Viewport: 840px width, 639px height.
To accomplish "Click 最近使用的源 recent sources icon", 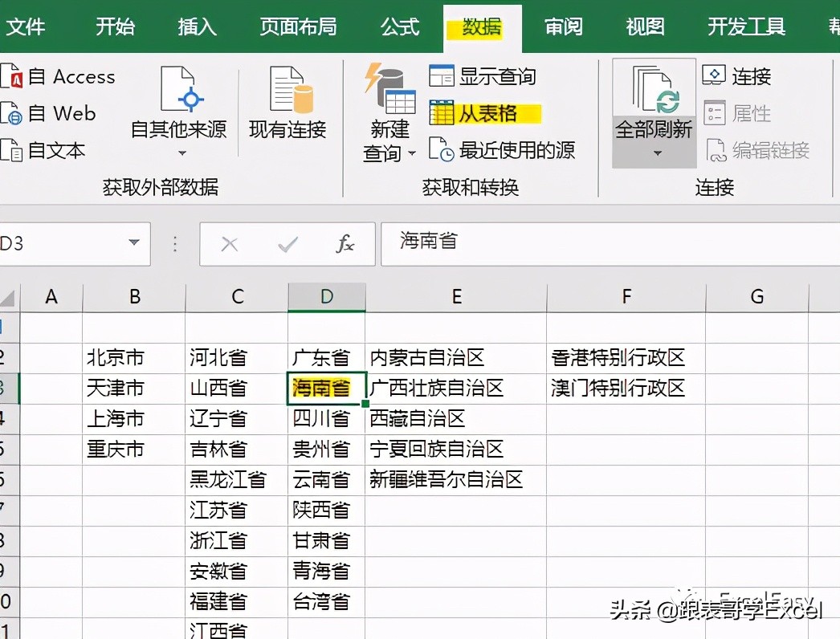I will coord(442,149).
